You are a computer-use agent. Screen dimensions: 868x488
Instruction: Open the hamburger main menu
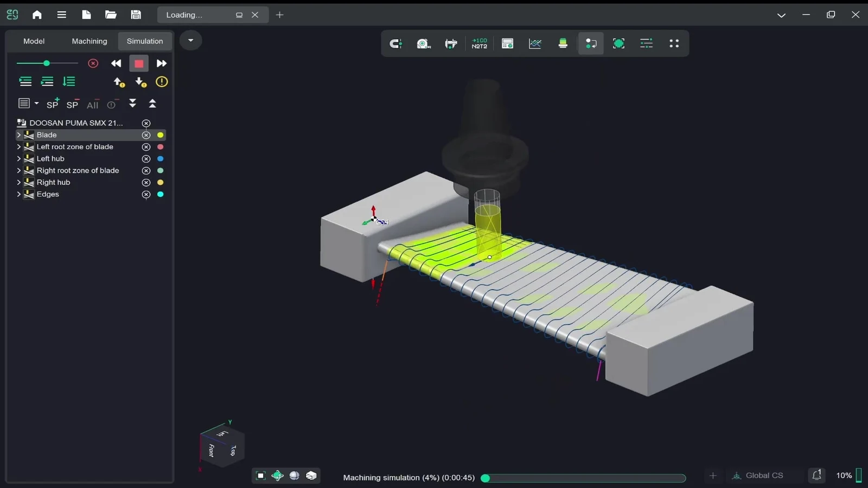click(x=62, y=15)
